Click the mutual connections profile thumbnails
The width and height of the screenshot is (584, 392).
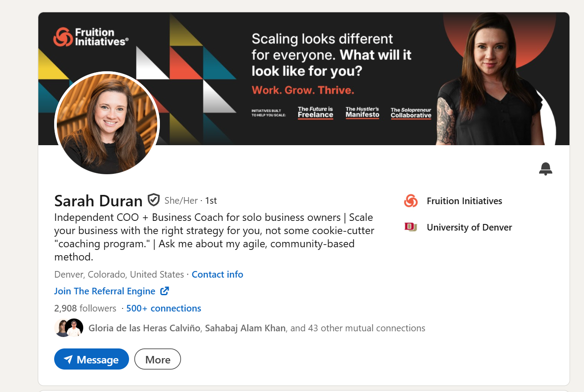[x=69, y=327]
